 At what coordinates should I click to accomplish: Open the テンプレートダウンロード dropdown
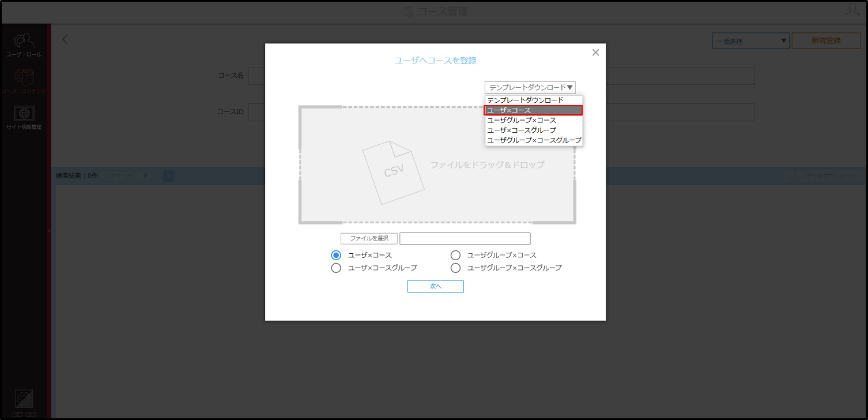click(x=530, y=88)
